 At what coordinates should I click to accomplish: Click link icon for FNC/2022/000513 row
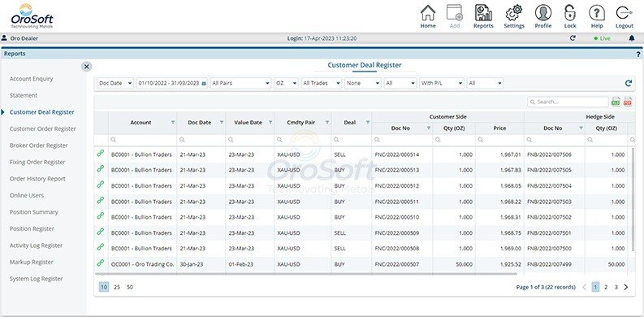[100, 168]
